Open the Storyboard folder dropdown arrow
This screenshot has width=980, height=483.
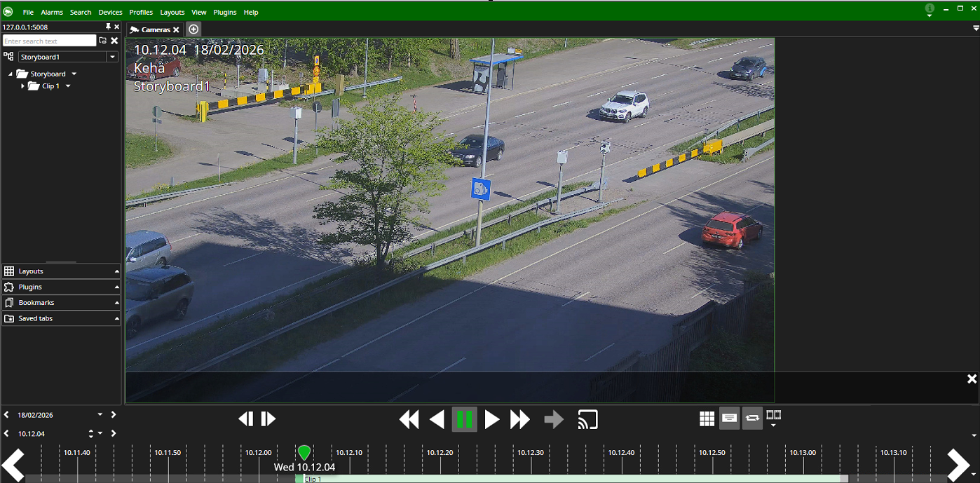click(x=74, y=74)
